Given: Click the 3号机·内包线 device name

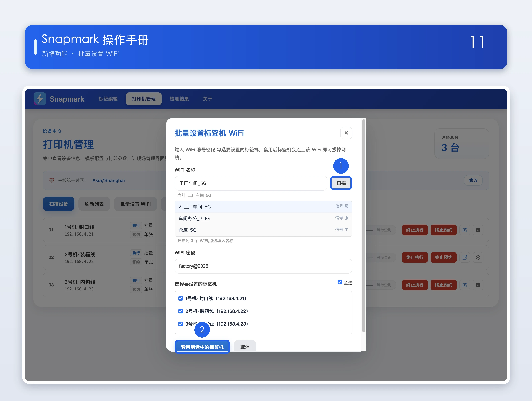Looking at the screenshot, I should (x=80, y=282).
